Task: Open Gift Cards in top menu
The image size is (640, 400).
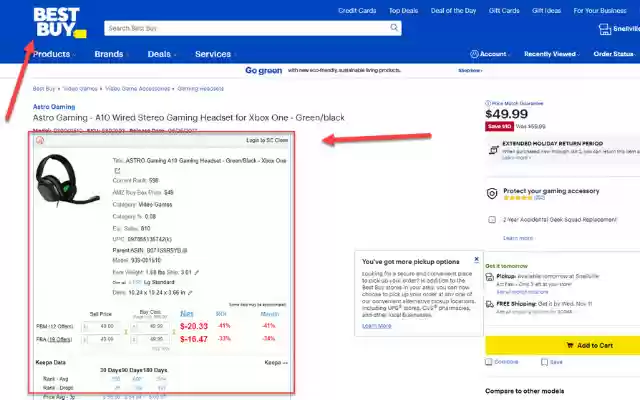Action: click(x=504, y=11)
